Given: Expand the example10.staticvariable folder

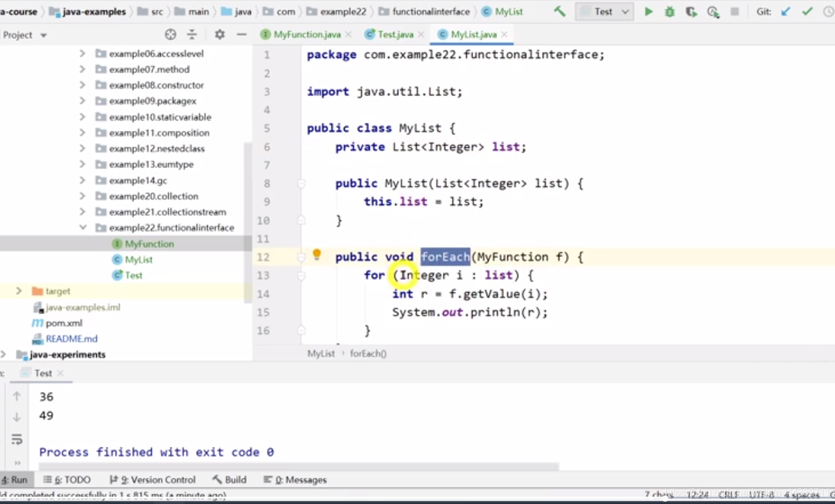Looking at the screenshot, I should pyautogui.click(x=82, y=117).
